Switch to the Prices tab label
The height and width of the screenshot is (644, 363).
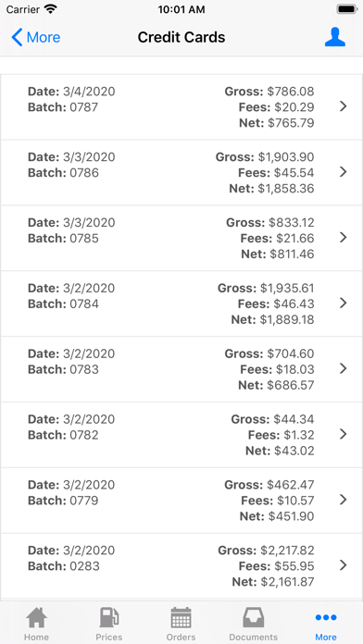pos(109,637)
